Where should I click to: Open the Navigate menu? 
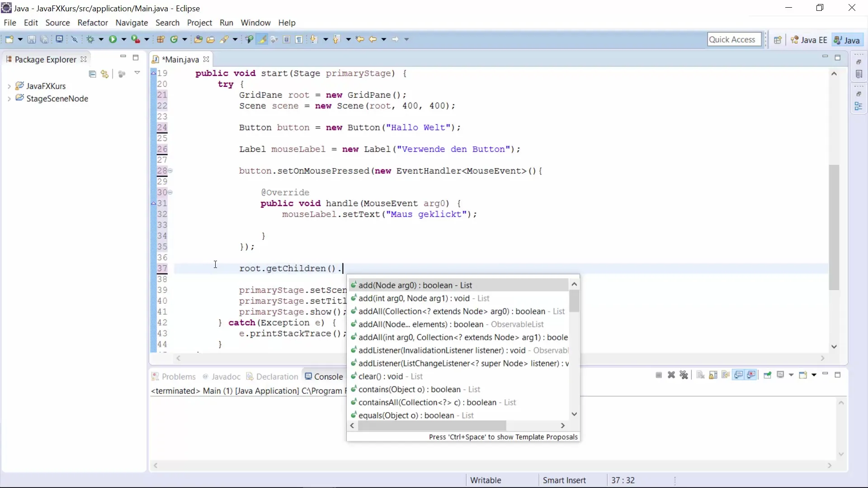coord(132,23)
